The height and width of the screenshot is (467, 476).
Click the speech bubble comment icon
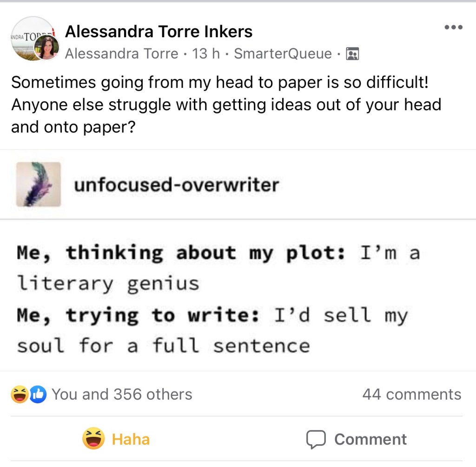click(316, 439)
